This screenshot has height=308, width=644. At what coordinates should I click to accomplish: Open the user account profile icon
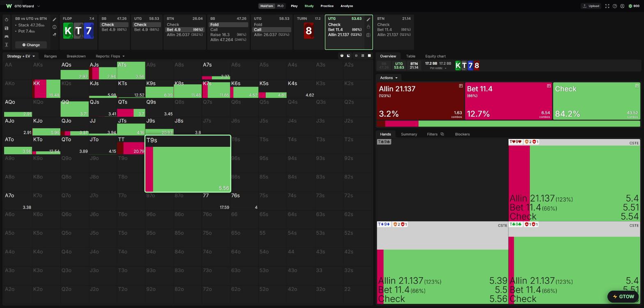622,6
